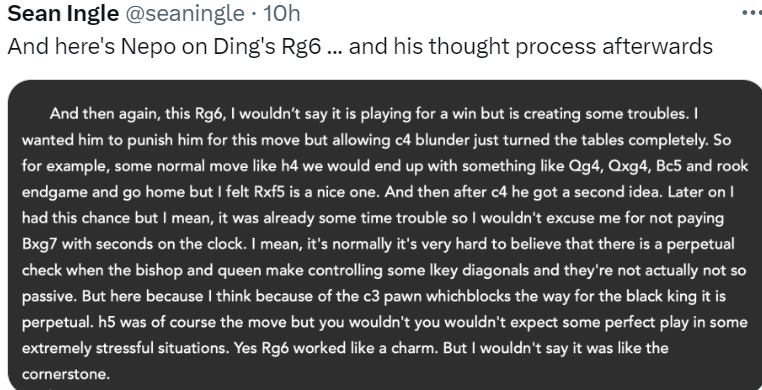This screenshot has height=390, width=762.
Task: Click 'Yes Rg6 worked like a charm' sentence
Action: (x=335, y=349)
